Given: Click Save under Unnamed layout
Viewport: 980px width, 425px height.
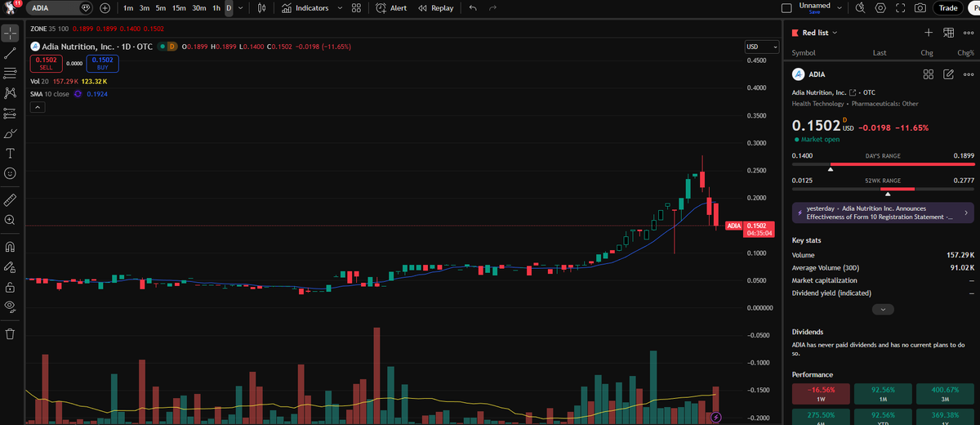Looking at the screenshot, I should pyautogui.click(x=814, y=12).
